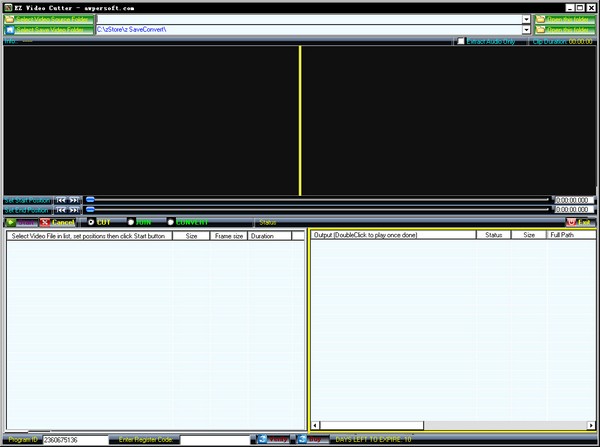Click the Select Save Video Folder button
The height and width of the screenshot is (447, 600).
pos(49,29)
